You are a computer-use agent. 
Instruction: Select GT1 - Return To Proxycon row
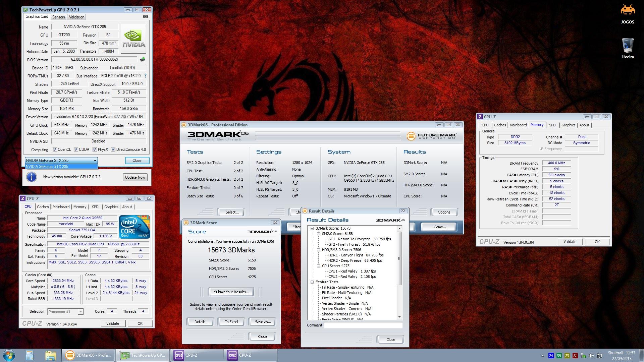[x=360, y=239]
